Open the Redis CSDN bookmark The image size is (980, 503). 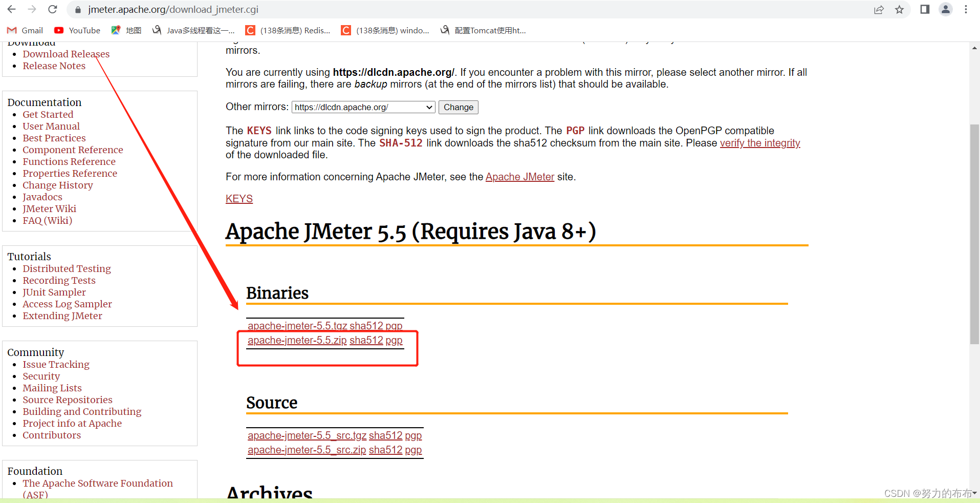[x=288, y=30]
